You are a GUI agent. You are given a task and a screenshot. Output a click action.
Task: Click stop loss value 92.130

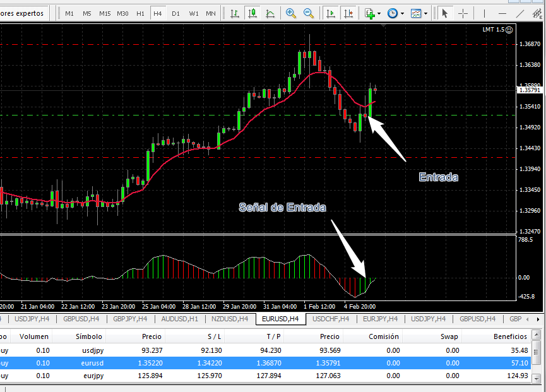211,350
